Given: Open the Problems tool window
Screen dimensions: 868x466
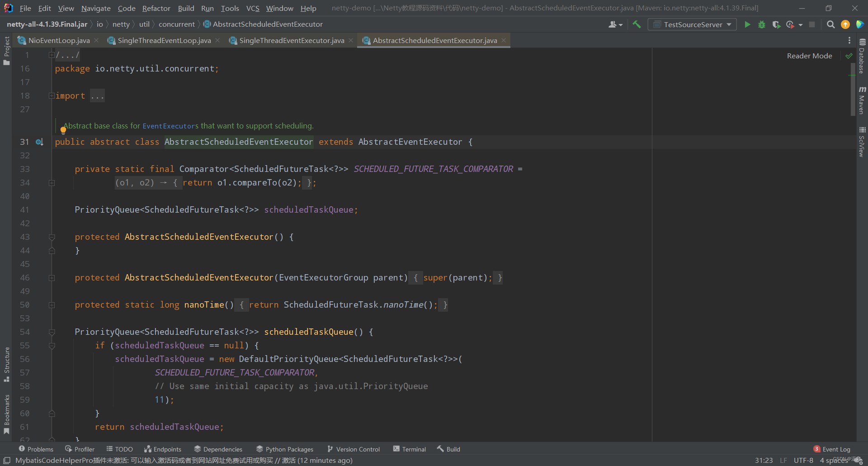Looking at the screenshot, I should [36, 449].
